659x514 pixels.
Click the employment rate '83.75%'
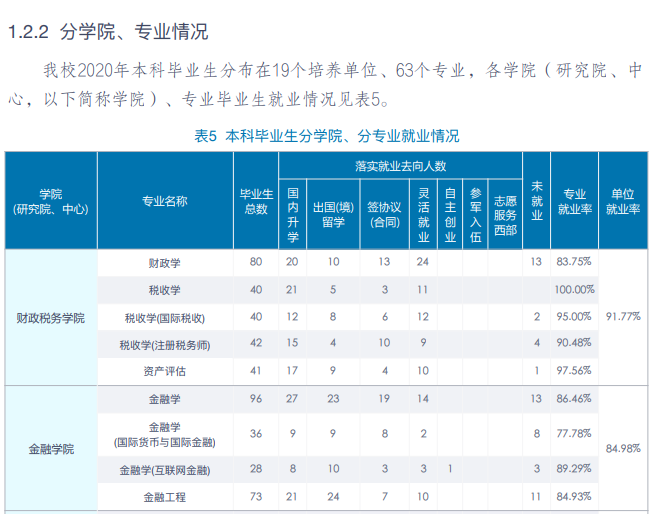click(574, 261)
